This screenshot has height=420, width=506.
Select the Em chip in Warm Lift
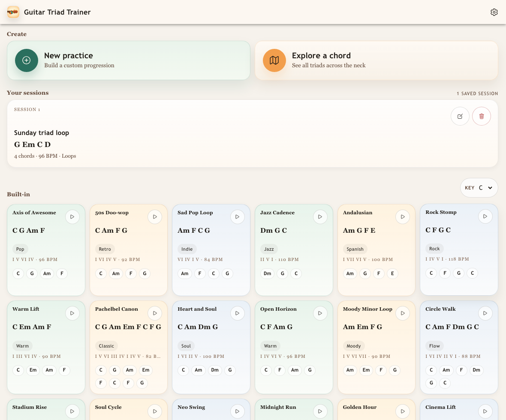pos(33,370)
